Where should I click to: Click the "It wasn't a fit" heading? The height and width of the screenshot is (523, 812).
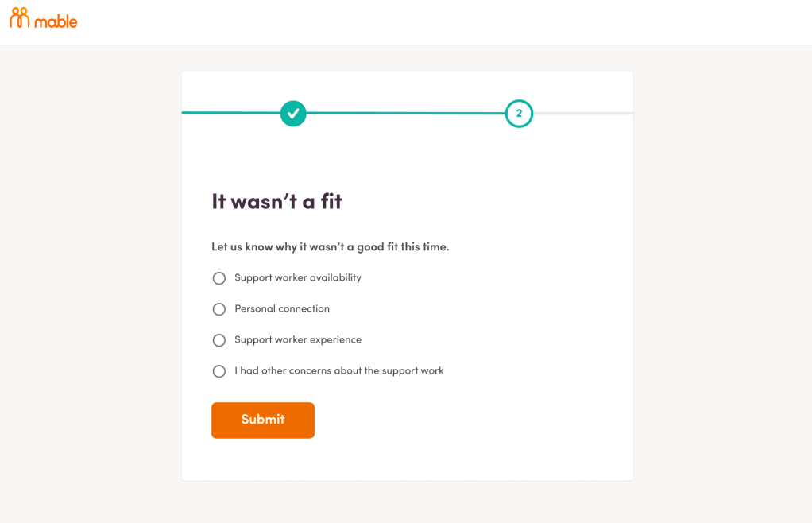click(x=276, y=202)
